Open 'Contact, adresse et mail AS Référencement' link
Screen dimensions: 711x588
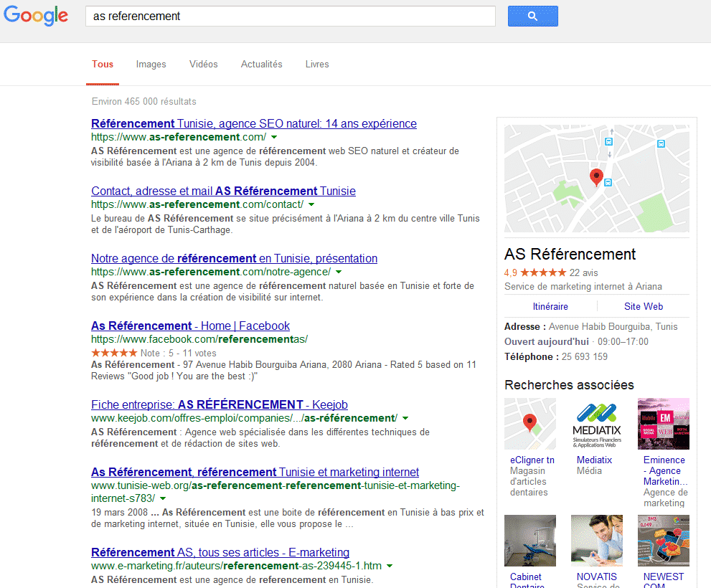click(x=224, y=191)
